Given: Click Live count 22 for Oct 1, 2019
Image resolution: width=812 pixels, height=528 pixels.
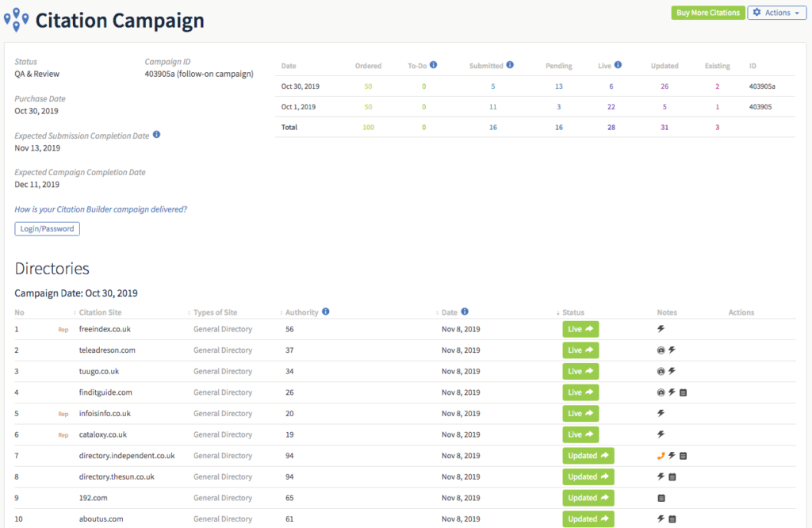Looking at the screenshot, I should click(611, 107).
